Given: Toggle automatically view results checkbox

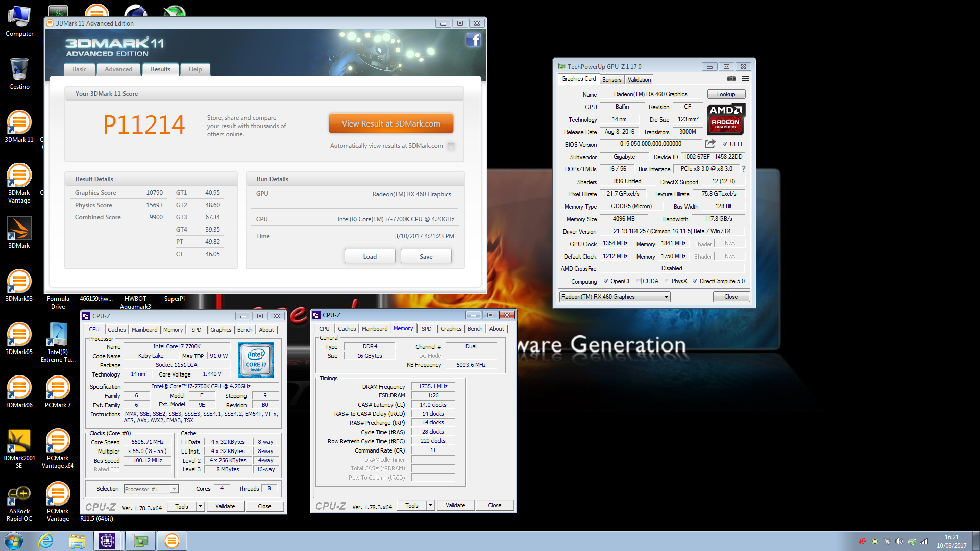Looking at the screenshot, I should click(x=451, y=146).
